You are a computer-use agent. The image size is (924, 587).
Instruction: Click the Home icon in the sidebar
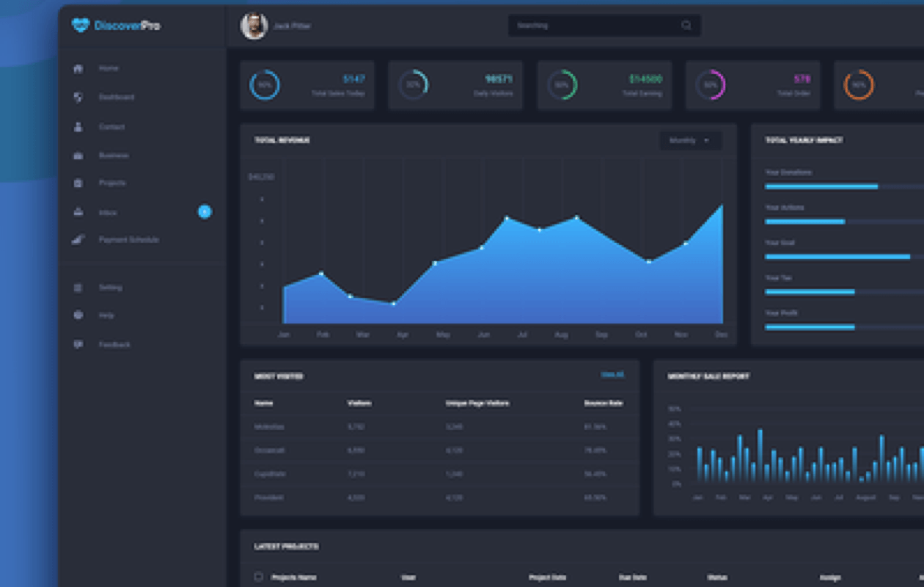click(78, 68)
